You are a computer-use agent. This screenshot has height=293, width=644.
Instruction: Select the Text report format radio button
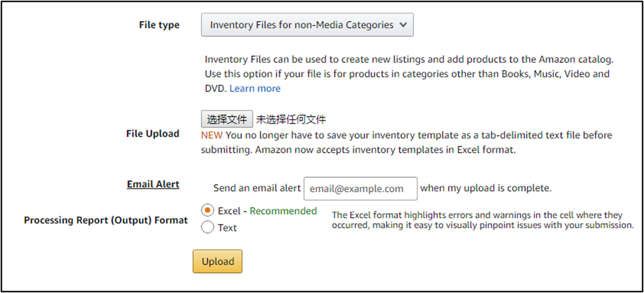(x=208, y=228)
